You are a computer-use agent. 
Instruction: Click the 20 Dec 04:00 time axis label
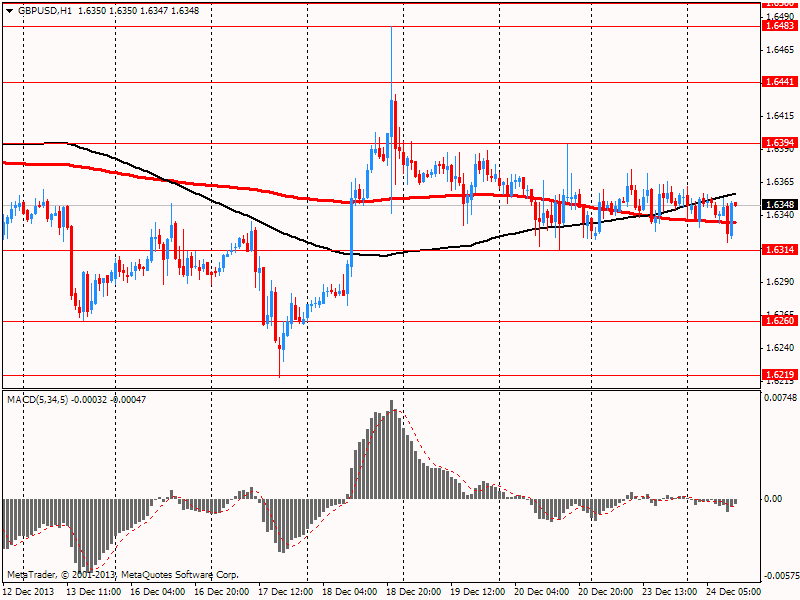click(542, 592)
